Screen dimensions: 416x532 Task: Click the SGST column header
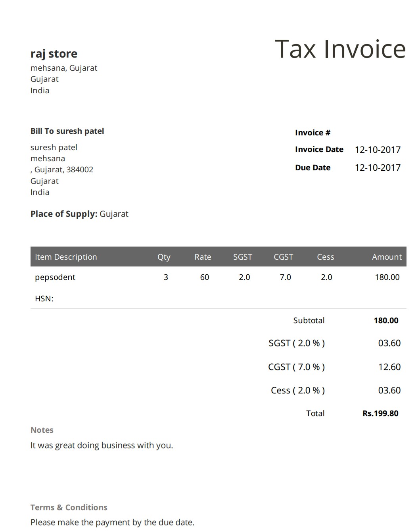pos(243,257)
